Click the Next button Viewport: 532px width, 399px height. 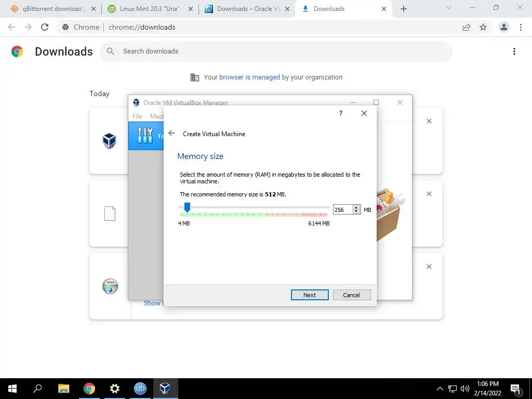click(x=310, y=295)
